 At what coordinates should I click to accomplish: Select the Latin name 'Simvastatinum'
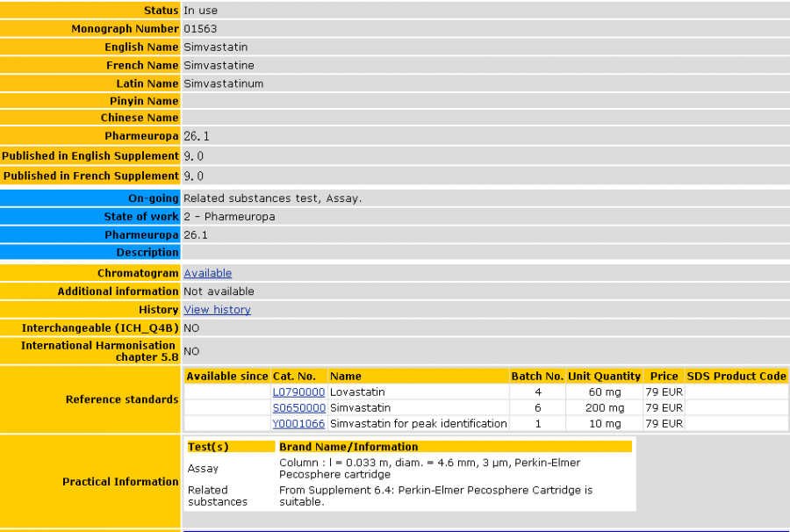pyautogui.click(x=223, y=83)
